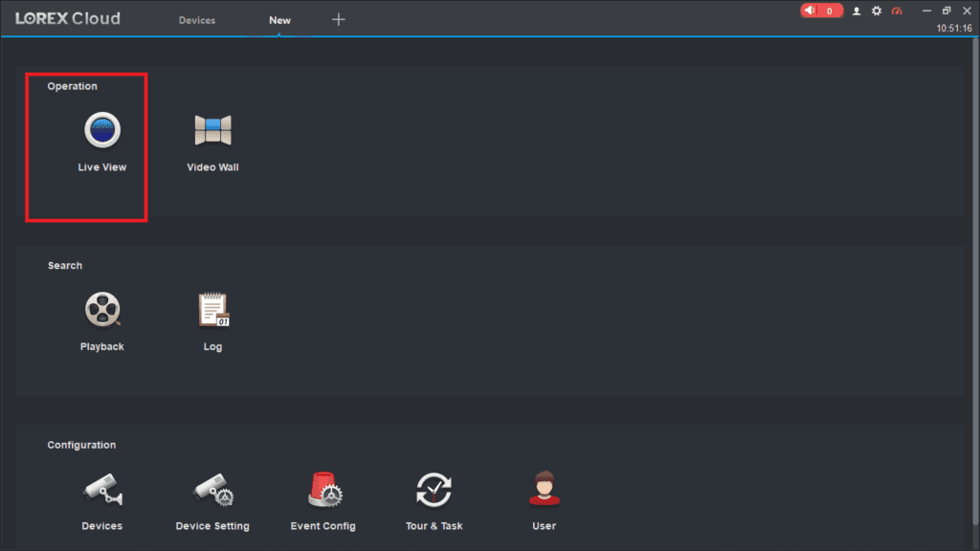The image size is (980, 551).
Task: Toggle the red alarm sound indicator
Action: coord(821,11)
